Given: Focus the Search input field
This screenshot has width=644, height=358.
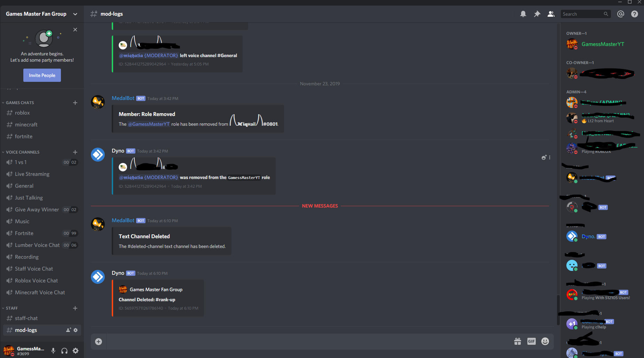Looking at the screenshot, I should [x=582, y=14].
